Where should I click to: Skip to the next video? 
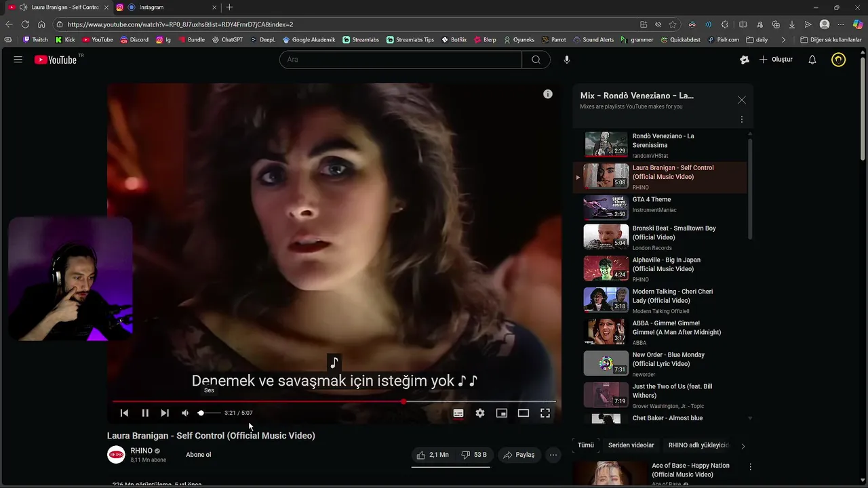pyautogui.click(x=165, y=413)
